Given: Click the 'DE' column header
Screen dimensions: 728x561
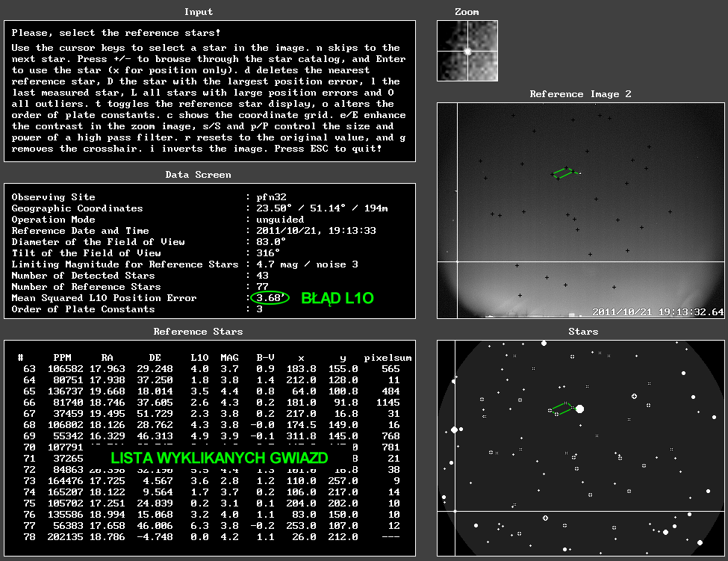Looking at the screenshot, I should pos(155,358).
